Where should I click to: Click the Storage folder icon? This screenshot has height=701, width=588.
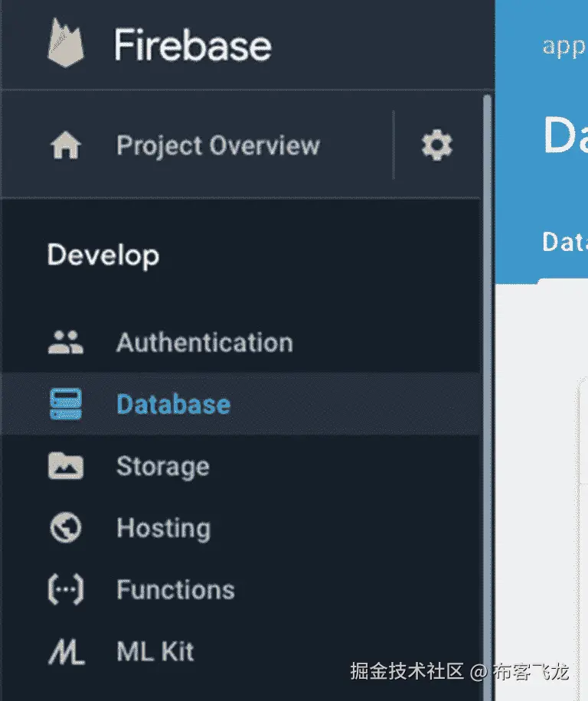coord(66,466)
